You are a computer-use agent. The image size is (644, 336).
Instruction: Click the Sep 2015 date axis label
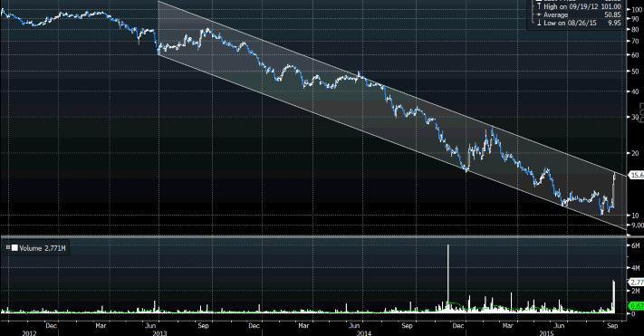(612, 325)
